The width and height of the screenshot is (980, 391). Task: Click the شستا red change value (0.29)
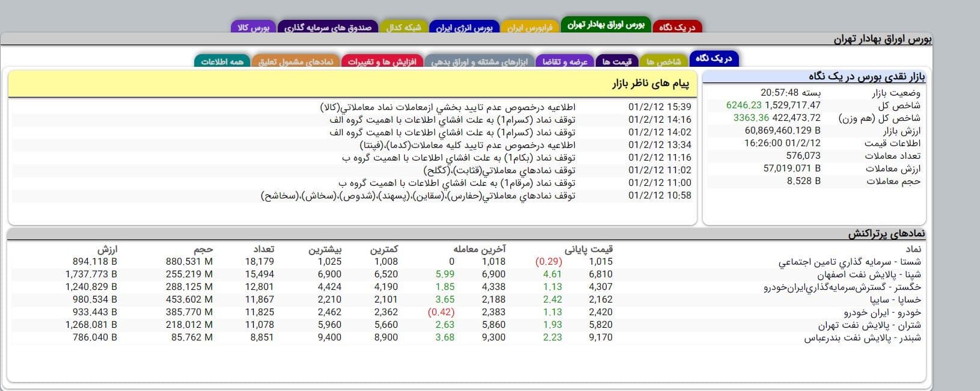[549, 262]
